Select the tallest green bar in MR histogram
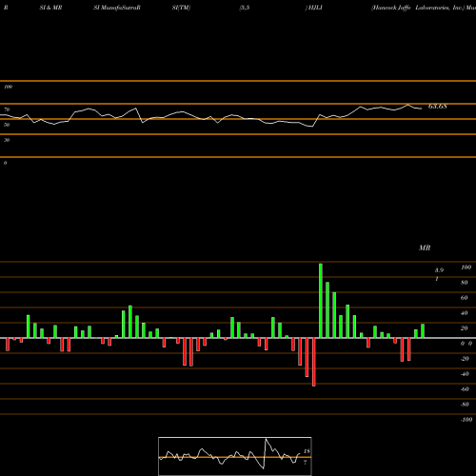This screenshot has width=476, height=476. [321, 301]
